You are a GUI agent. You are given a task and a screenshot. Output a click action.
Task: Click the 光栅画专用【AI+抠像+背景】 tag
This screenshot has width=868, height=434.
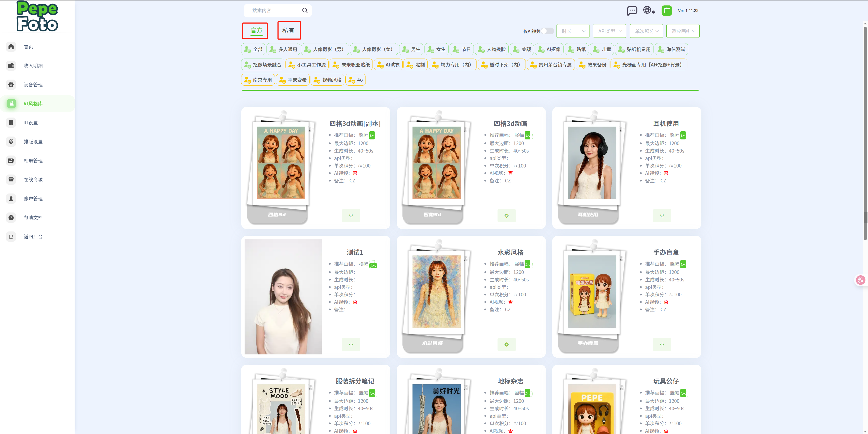click(649, 64)
